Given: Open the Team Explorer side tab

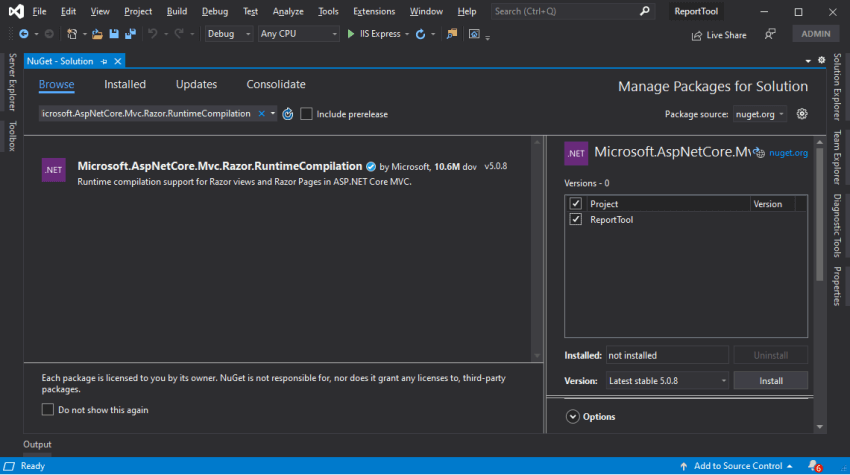Looking at the screenshot, I should pyautogui.click(x=837, y=157).
